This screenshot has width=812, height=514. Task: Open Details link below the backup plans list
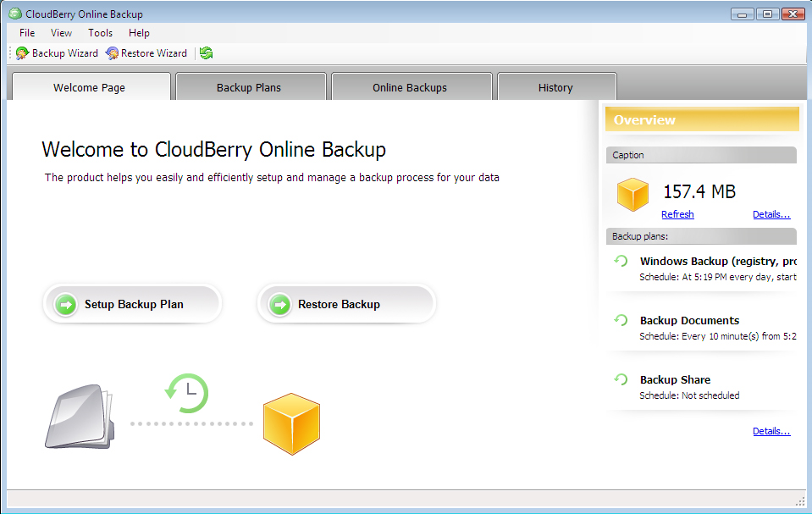pos(771,431)
